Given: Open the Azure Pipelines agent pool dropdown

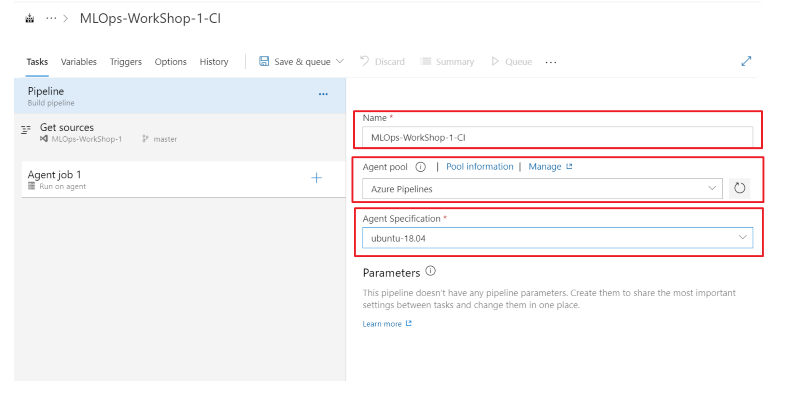Looking at the screenshot, I should tap(542, 188).
